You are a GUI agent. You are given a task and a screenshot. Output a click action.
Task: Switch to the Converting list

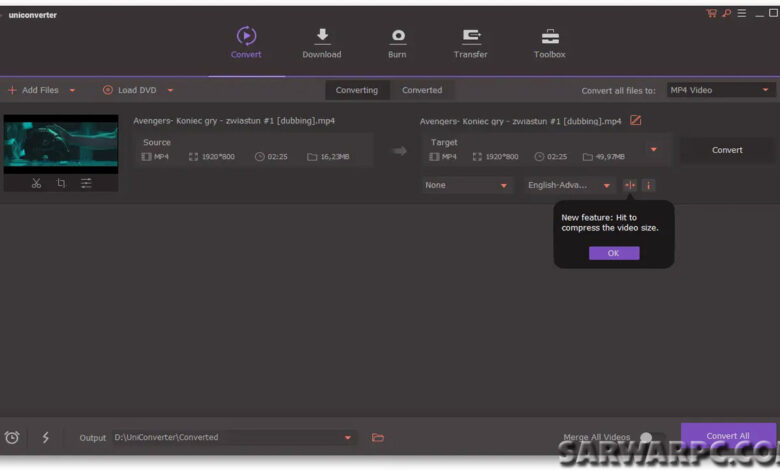(357, 90)
